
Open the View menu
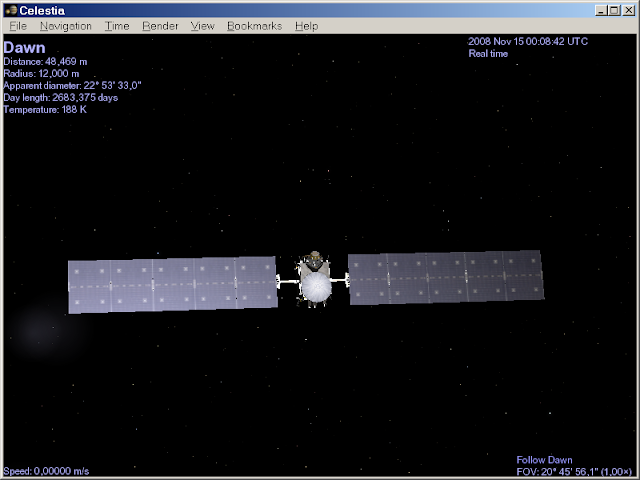coord(202,26)
